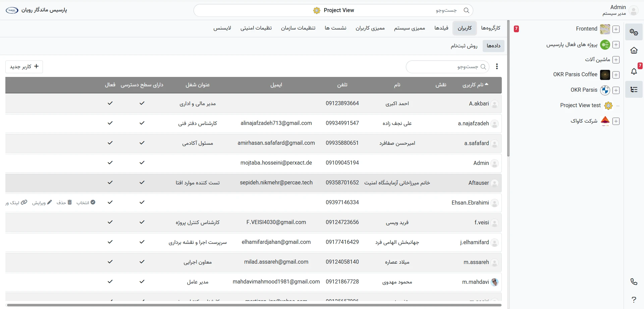Open notifications bell icon
The width and height of the screenshot is (644, 309).
634,71
